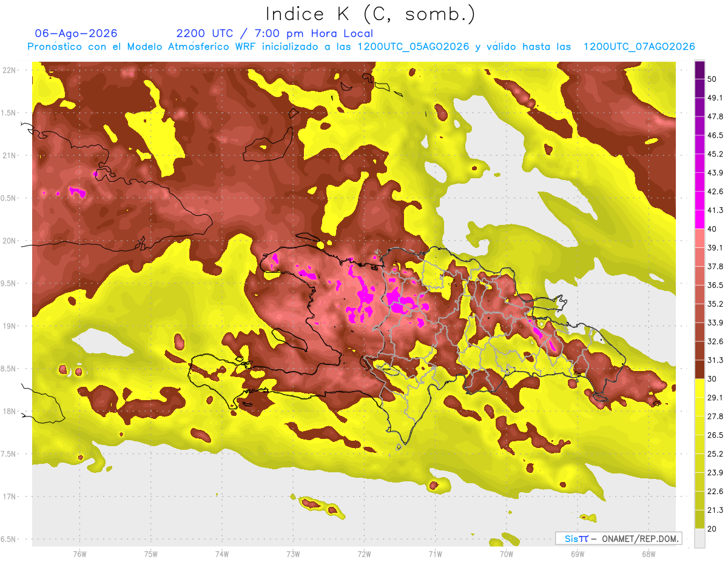The image size is (728, 562).
Task: Click the '73W' longitude label
Action: pos(293,554)
